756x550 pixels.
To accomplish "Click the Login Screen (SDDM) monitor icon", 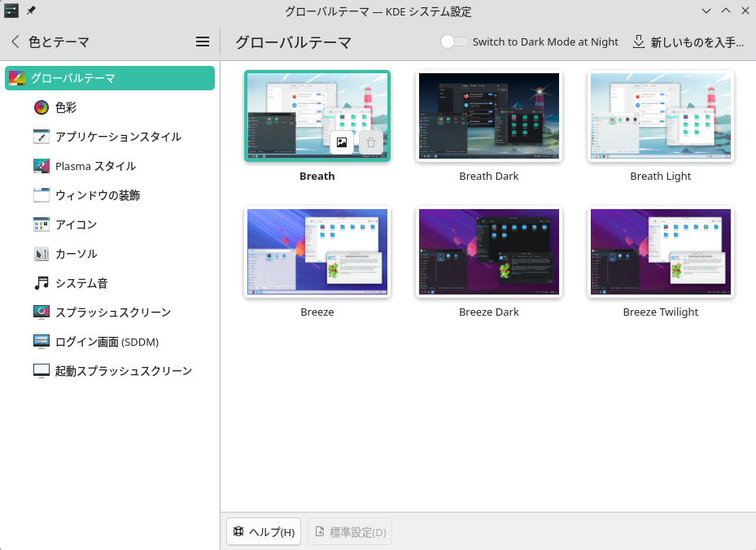I will click(x=42, y=342).
